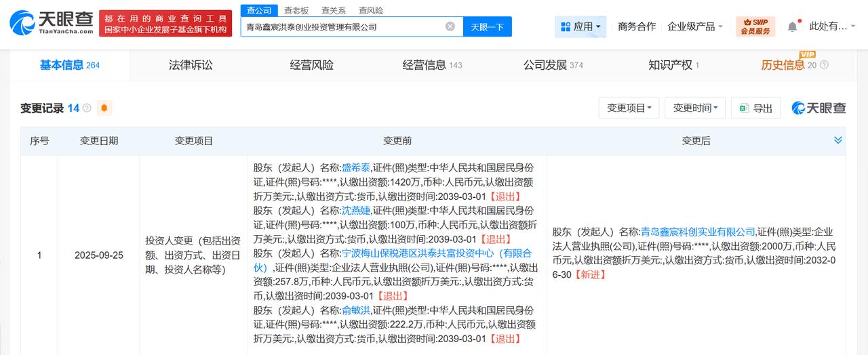
Task: Expand the 企业级产品 menu
Action: (x=695, y=26)
